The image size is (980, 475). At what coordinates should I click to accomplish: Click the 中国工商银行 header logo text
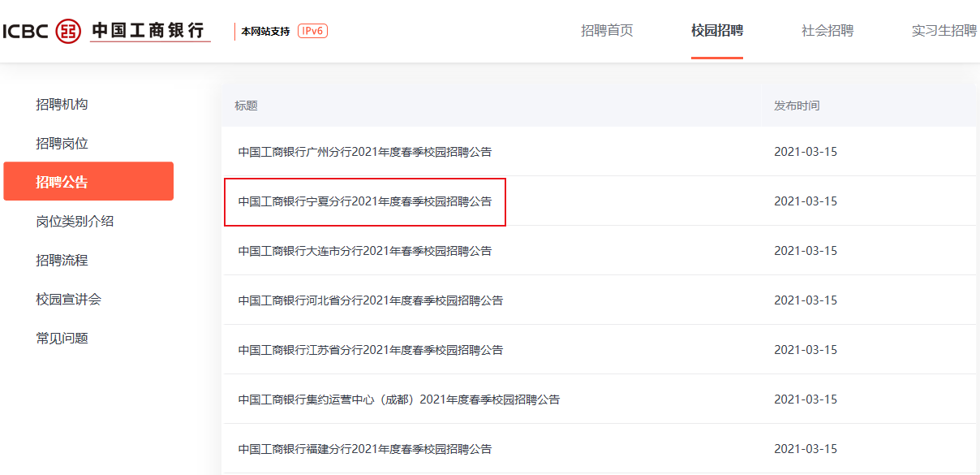[149, 31]
